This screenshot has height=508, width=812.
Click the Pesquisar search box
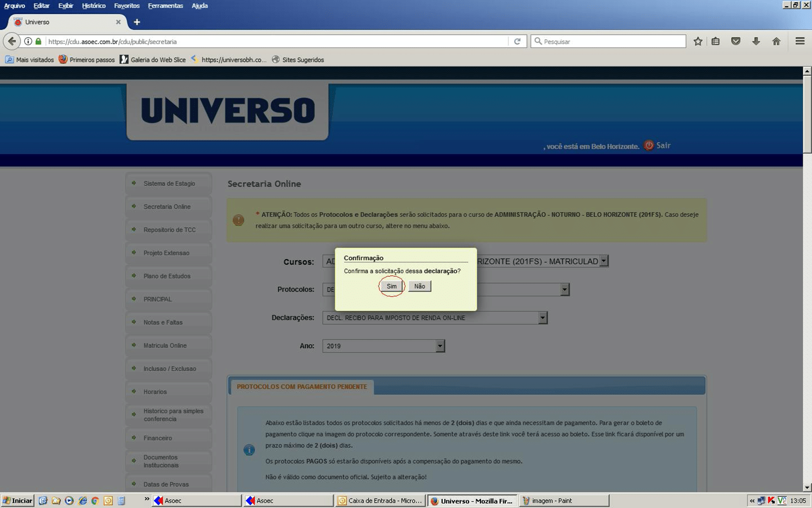tap(608, 41)
